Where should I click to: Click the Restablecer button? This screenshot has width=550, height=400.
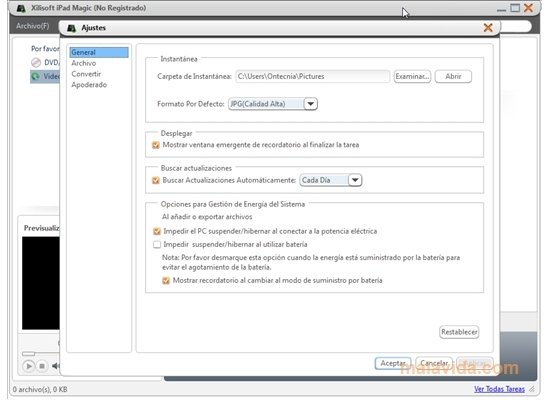pos(459,332)
